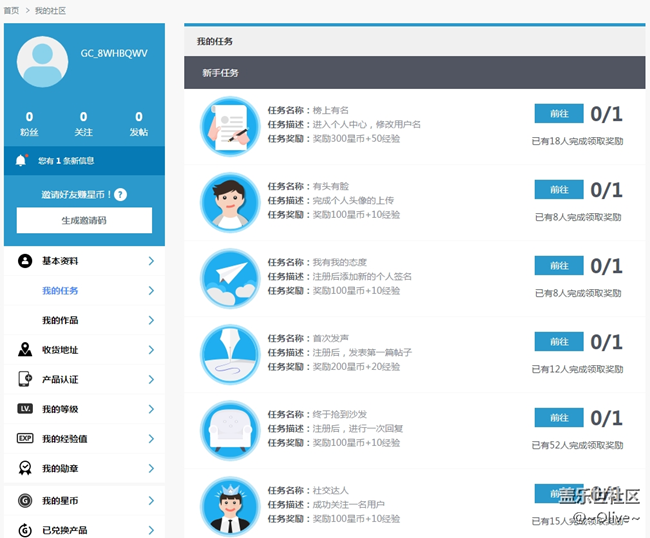This screenshot has height=538, width=650.
Task: Click the pen nib 首次发声 task icon
Action: [230, 354]
